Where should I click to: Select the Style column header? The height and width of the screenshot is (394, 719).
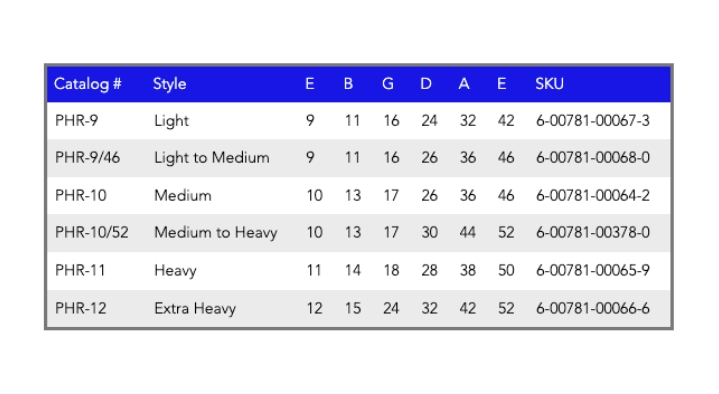click(170, 84)
